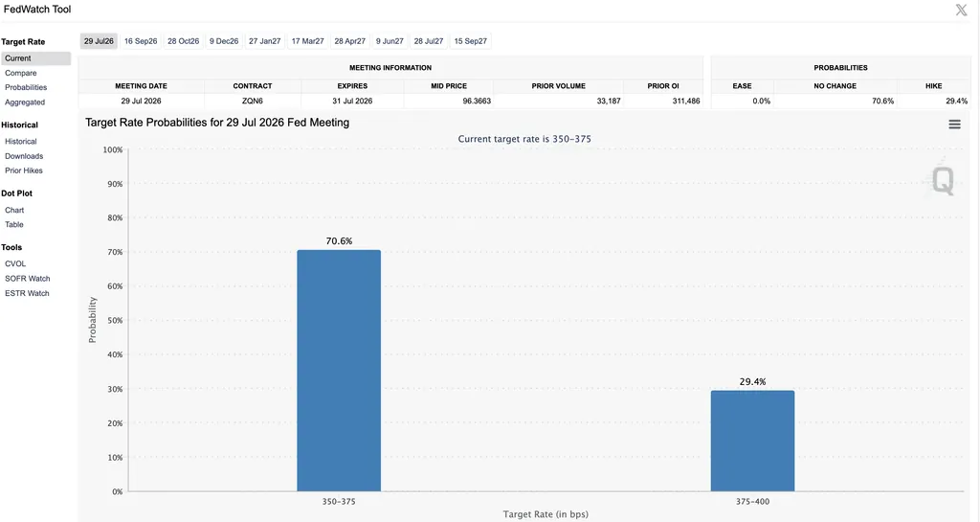Click the 375-400 probability bar

(752, 442)
